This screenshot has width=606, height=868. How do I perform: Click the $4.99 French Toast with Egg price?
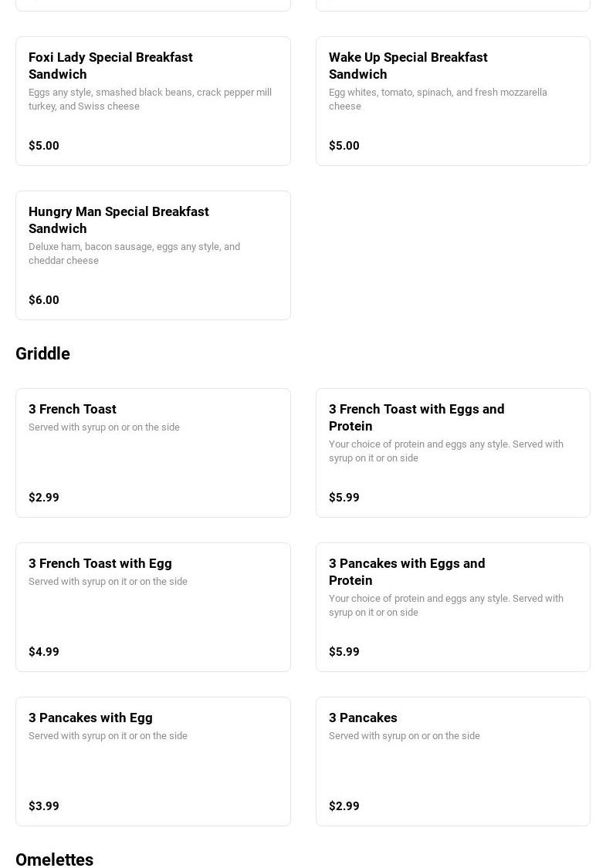tap(44, 652)
